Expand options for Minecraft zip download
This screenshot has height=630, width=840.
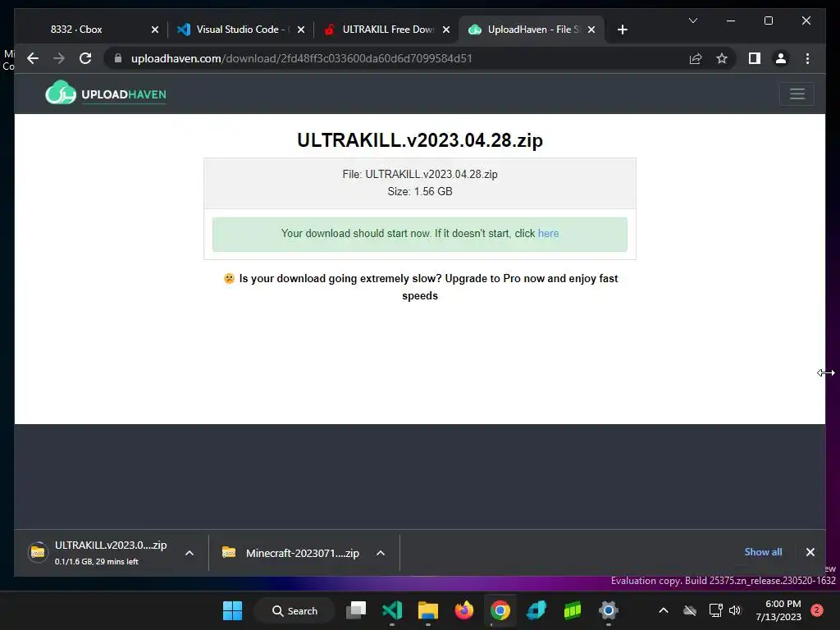[x=381, y=553]
